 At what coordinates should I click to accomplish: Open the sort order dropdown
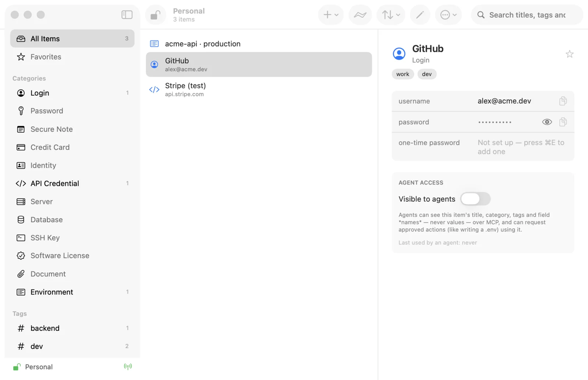[x=391, y=15]
